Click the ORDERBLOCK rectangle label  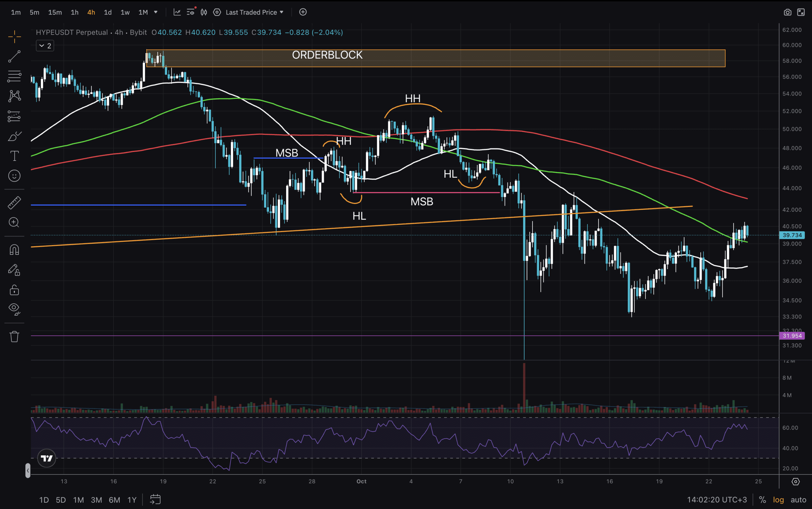tap(327, 55)
